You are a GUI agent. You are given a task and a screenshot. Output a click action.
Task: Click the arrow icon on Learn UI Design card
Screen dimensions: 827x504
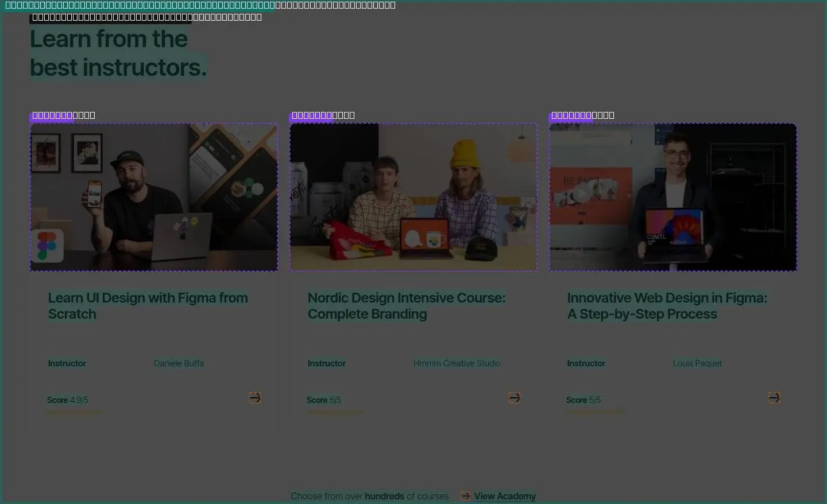pyautogui.click(x=255, y=398)
